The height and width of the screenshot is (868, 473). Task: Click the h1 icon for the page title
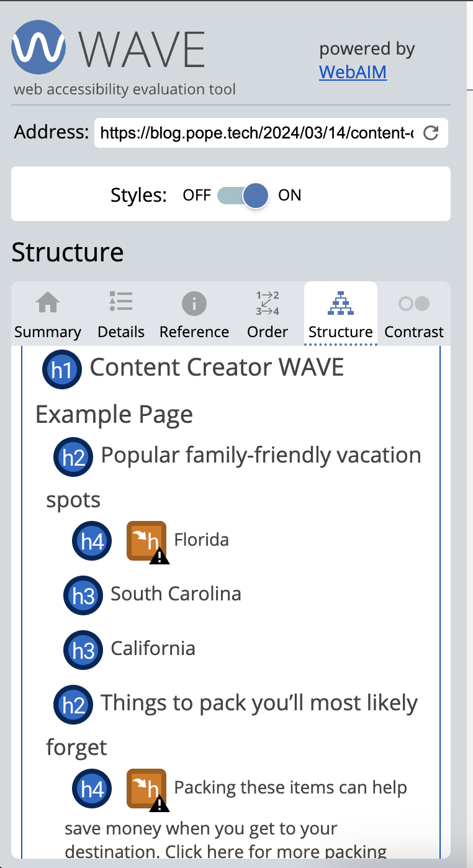[61, 369]
